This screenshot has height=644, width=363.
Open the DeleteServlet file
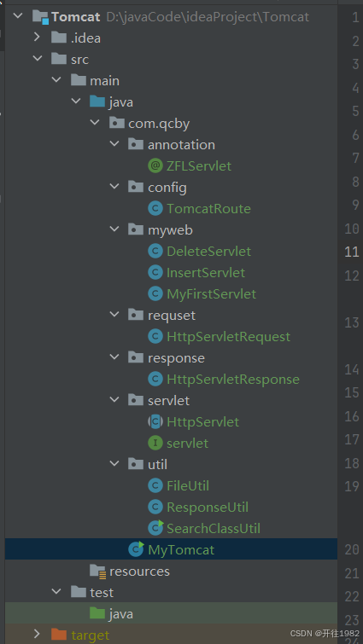coord(208,252)
